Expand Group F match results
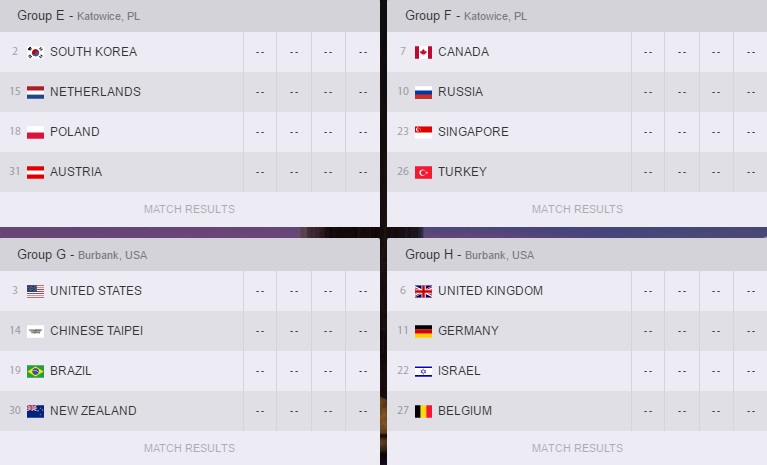 pyautogui.click(x=577, y=209)
